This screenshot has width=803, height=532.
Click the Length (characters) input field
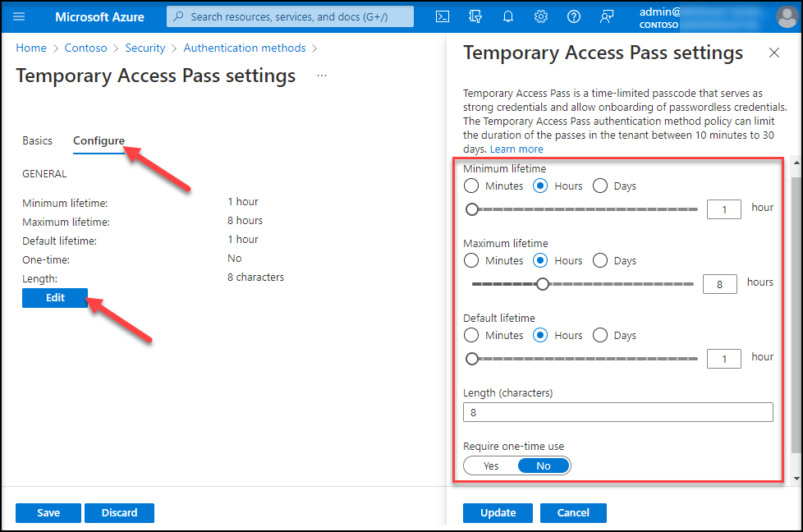pos(617,412)
